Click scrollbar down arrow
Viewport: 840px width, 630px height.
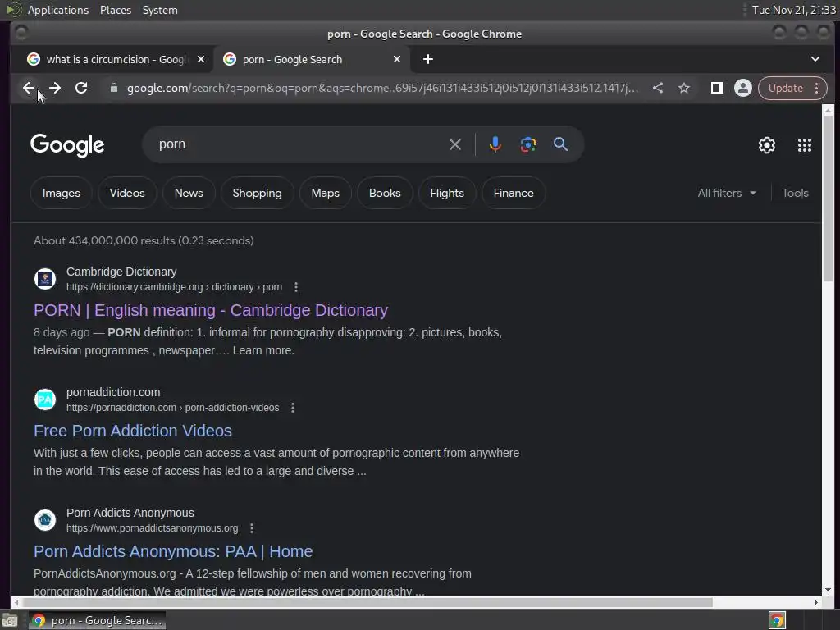point(828,590)
